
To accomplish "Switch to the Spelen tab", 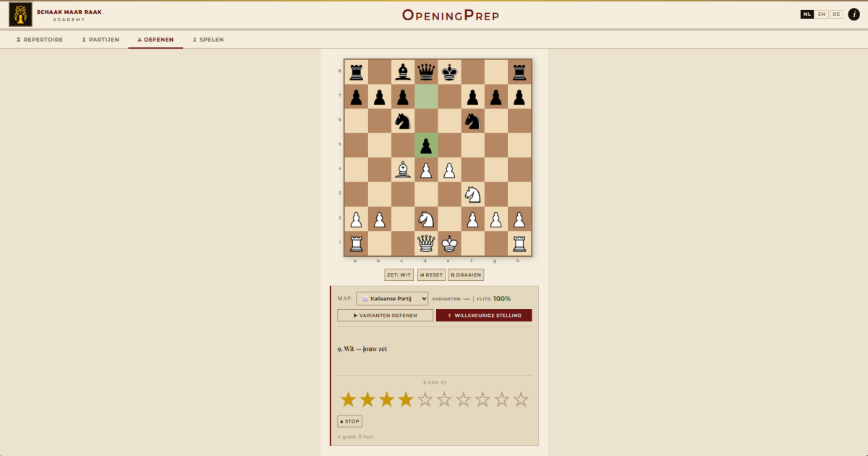I will pyautogui.click(x=208, y=40).
